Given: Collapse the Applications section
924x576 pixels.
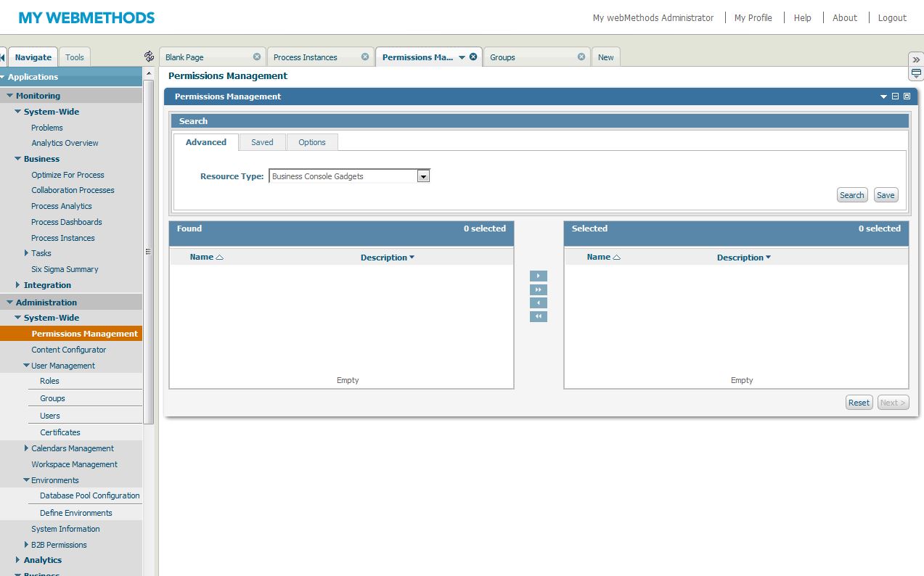Looking at the screenshot, I should tap(3, 77).
